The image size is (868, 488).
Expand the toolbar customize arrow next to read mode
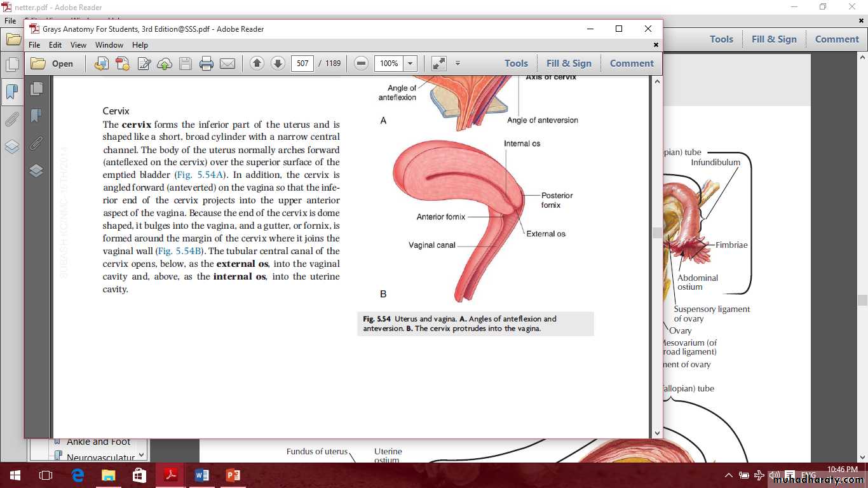(458, 64)
